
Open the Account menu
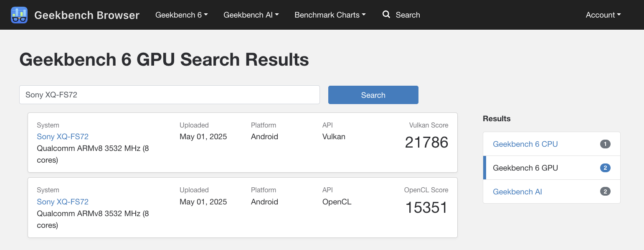[603, 15]
